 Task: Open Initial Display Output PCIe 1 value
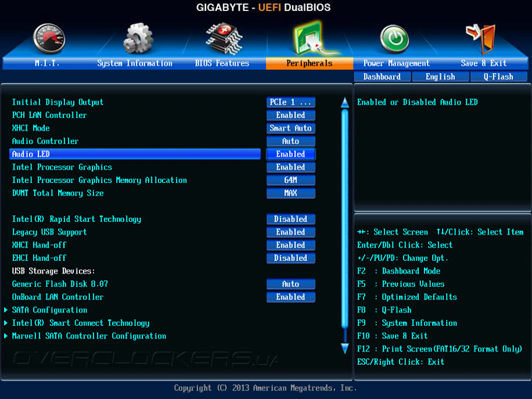[291, 102]
